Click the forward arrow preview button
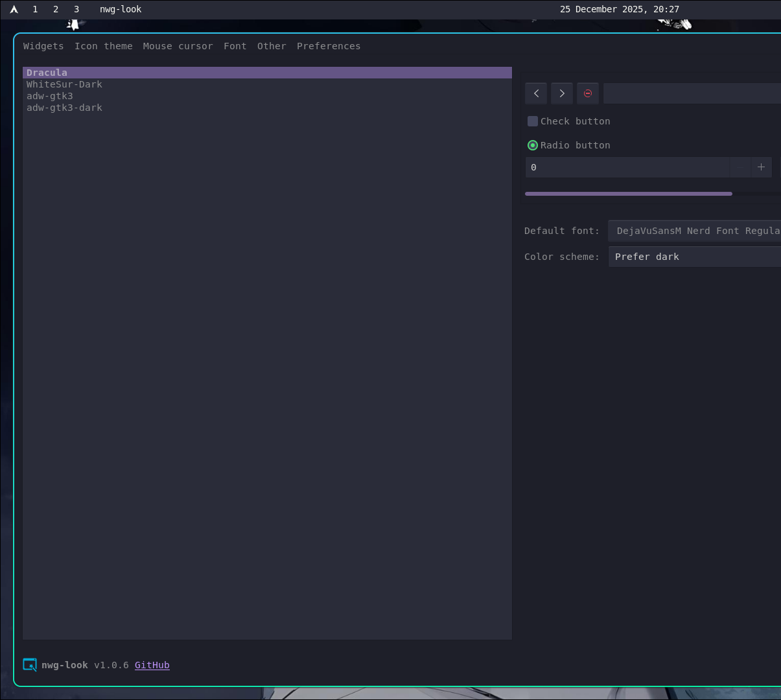This screenshot has height=700, width=781. (x=562, y=93)
